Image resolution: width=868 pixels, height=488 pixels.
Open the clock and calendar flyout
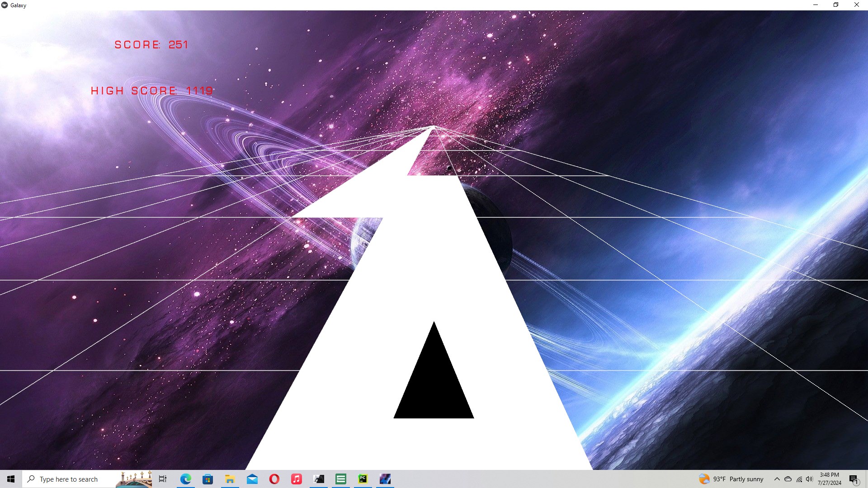point(829,479)
